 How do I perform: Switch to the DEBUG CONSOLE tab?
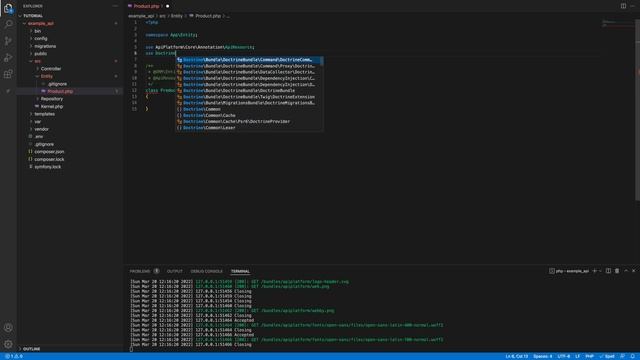pyautogui.click(x=207, y=271)
